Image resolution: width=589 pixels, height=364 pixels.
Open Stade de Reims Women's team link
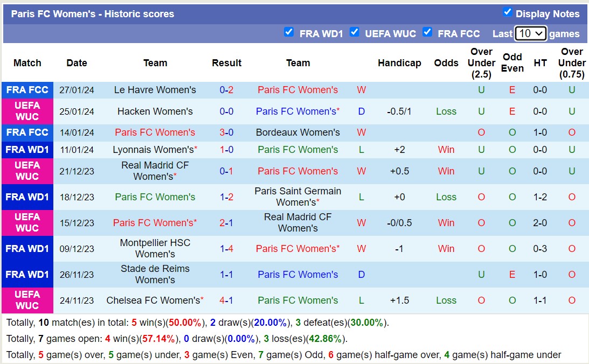(x=155, y=274)
